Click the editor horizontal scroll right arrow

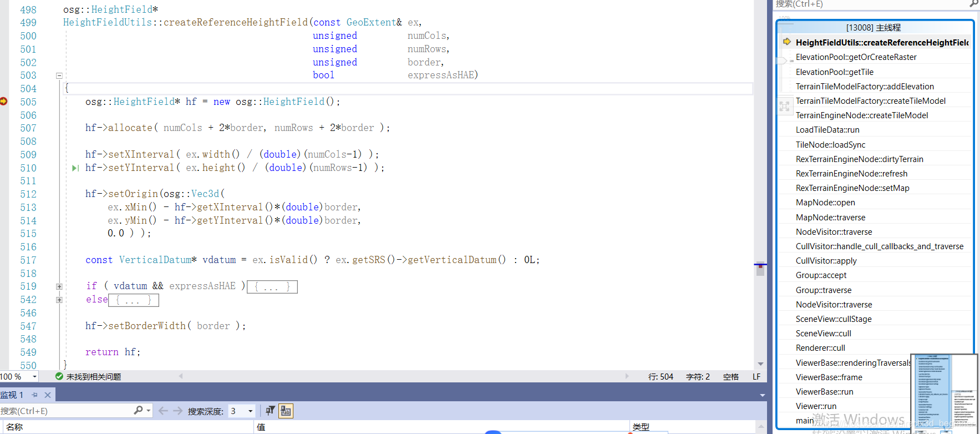(x=627, y=376)
